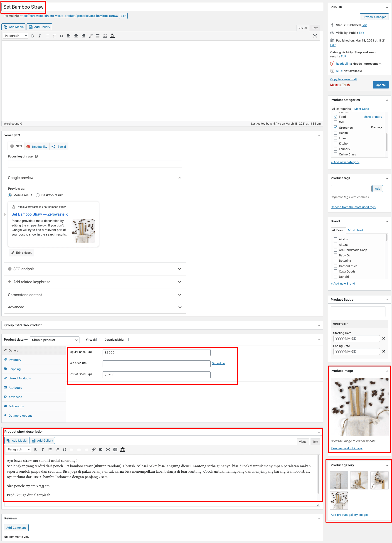This screenshot has height=543, width=392.
Task: Toggle bold in main editor toolbar
Action: (x=32, y=36)
